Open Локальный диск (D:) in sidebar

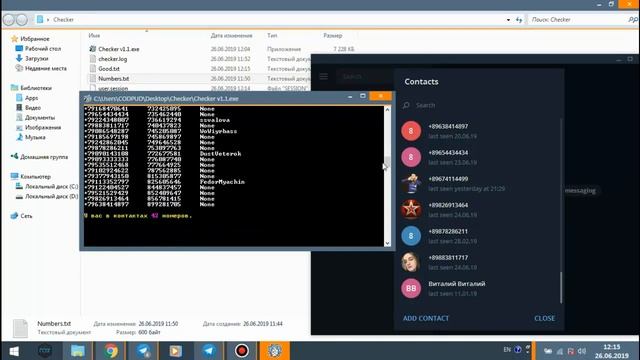pos(51,196)
